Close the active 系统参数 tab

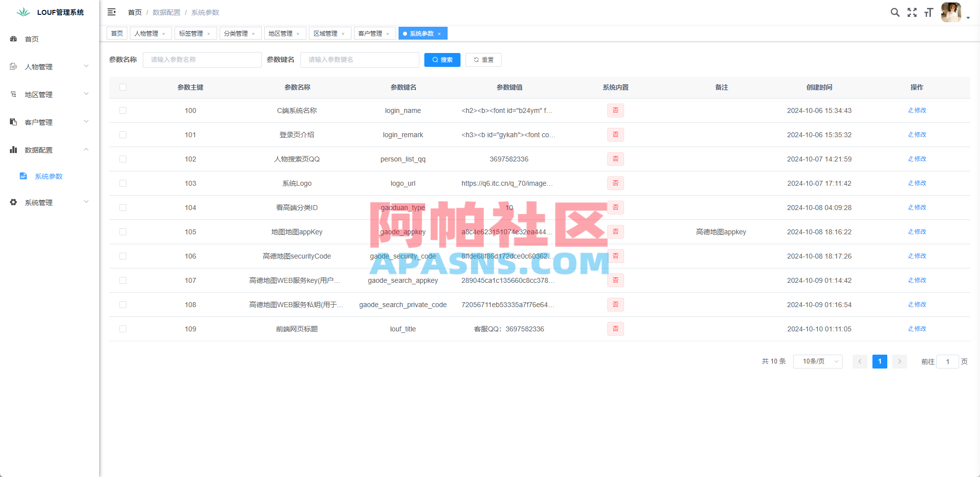(x=439, y=34)
